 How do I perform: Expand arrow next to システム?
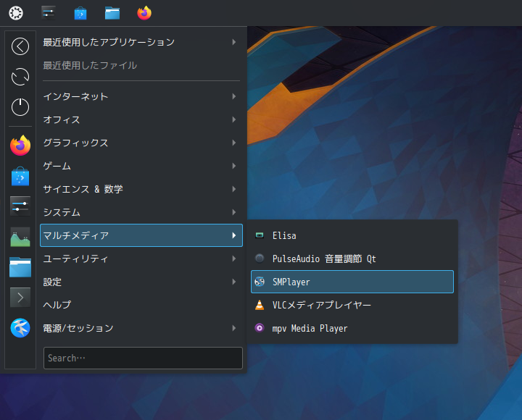(234, 212)
